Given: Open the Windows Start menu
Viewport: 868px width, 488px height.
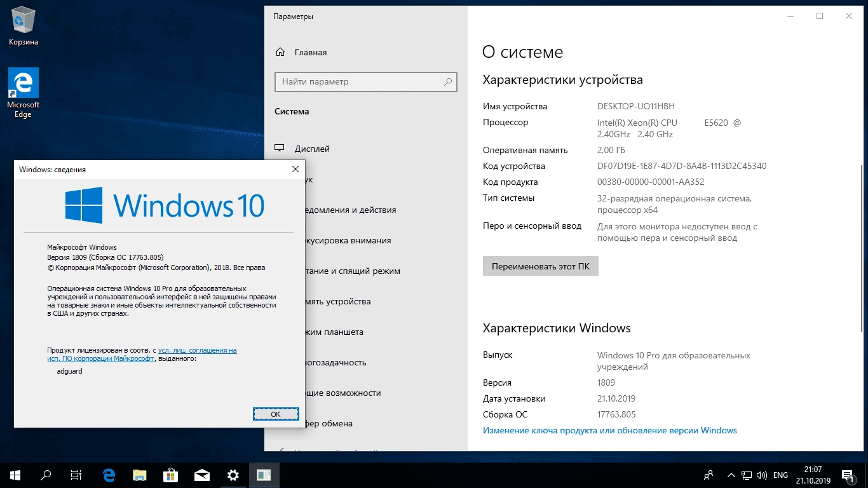Looking at the screenshot, I should 15,475.
